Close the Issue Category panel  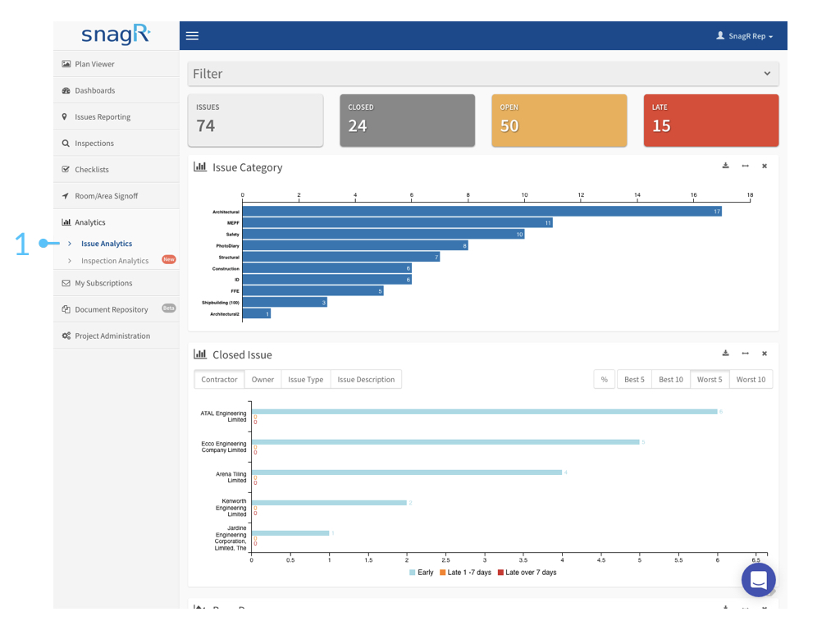click(x=765, y=166)
